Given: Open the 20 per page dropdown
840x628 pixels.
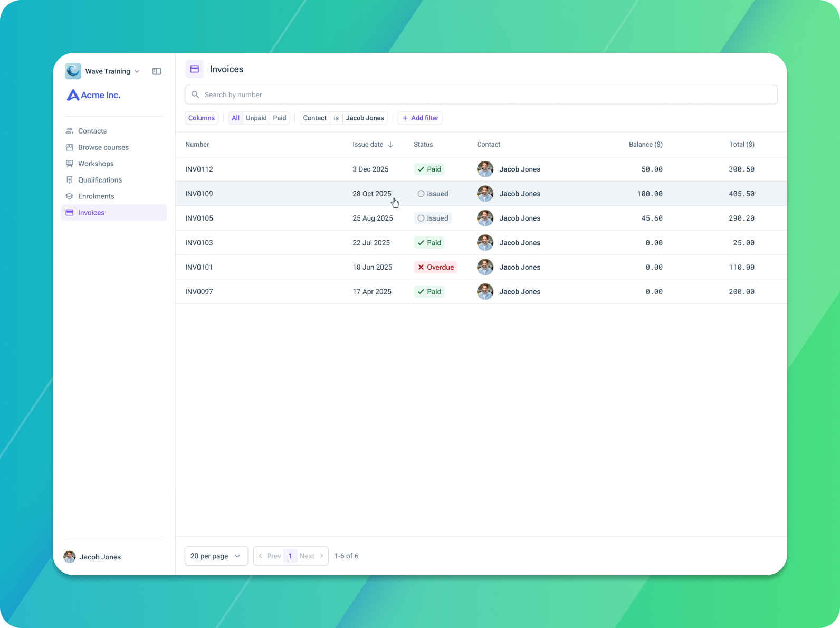Looking at the screenshot, I should pyautogui.click(x=216, y=556).
